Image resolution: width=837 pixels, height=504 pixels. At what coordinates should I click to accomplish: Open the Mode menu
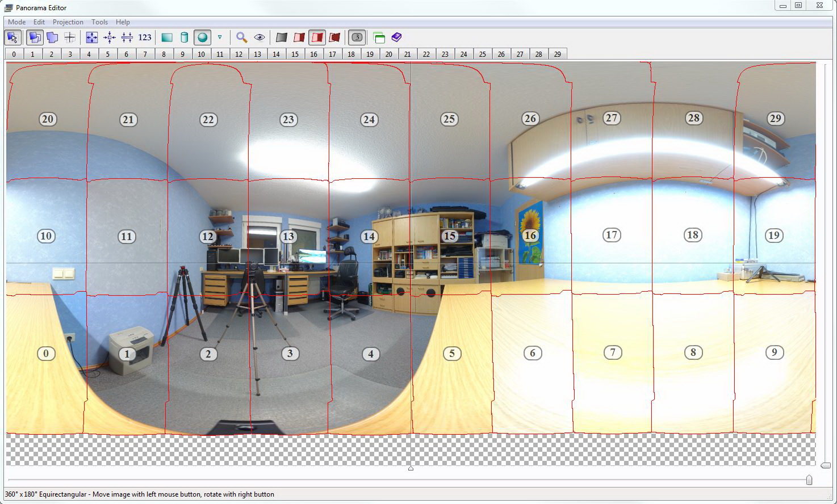[16, 22]
